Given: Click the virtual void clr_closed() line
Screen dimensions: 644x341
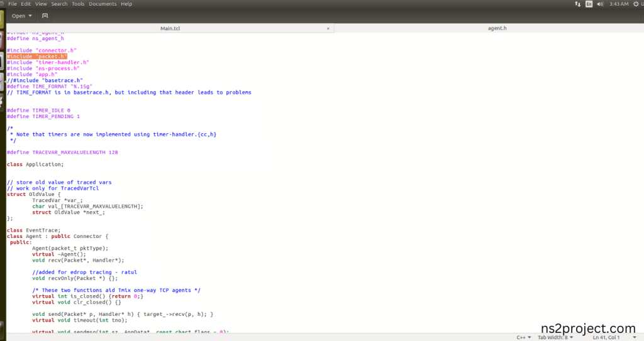Looking at the screenshot, I should [x=77, y=302].
